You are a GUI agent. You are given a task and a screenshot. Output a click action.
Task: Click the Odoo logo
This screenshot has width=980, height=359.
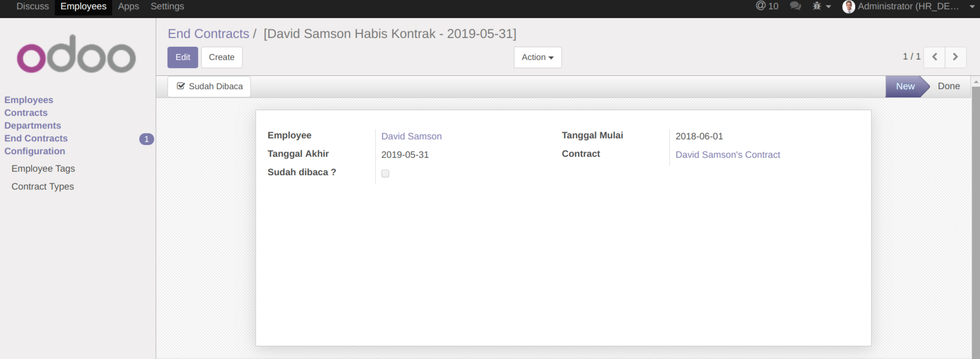[x=76, y=54]
